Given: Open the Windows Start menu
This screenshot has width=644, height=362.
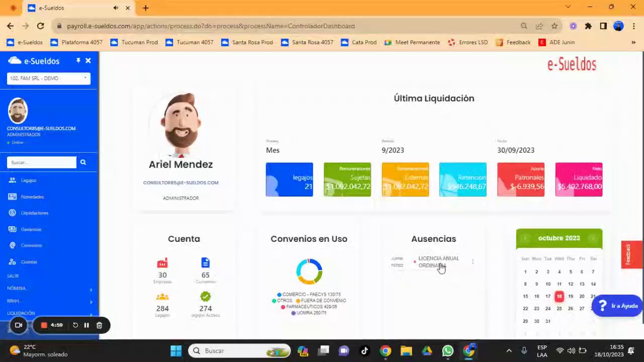Looking at the screenshot, I should 176,351.
